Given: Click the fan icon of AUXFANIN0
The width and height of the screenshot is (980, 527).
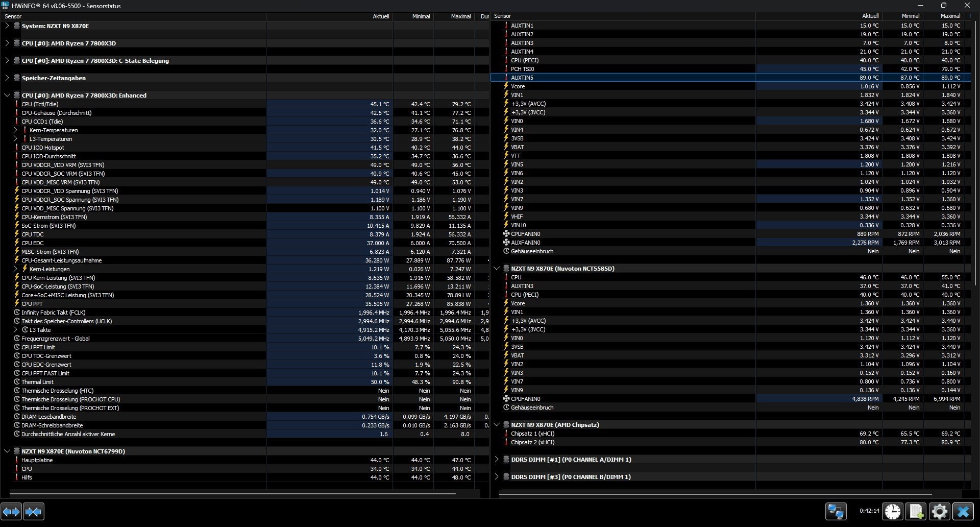Looking at the screenshot, I should [x=506, y=243].
